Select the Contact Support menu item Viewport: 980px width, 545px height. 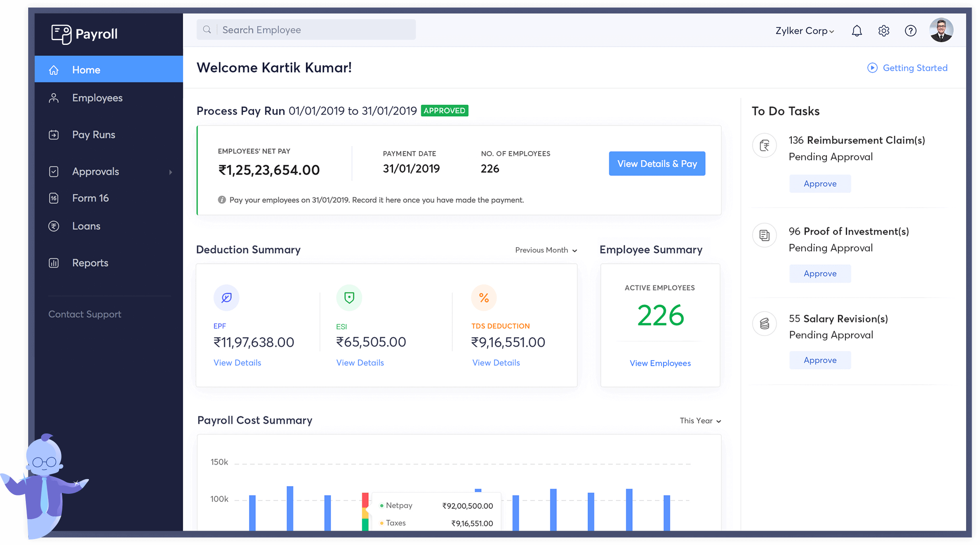[85, 314]
